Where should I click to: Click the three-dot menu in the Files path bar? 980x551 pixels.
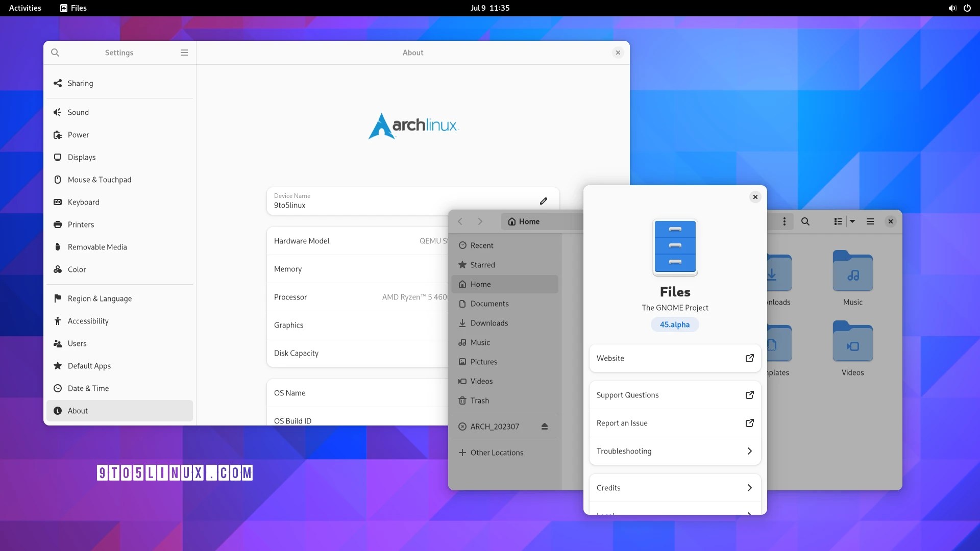coord(785,221)
